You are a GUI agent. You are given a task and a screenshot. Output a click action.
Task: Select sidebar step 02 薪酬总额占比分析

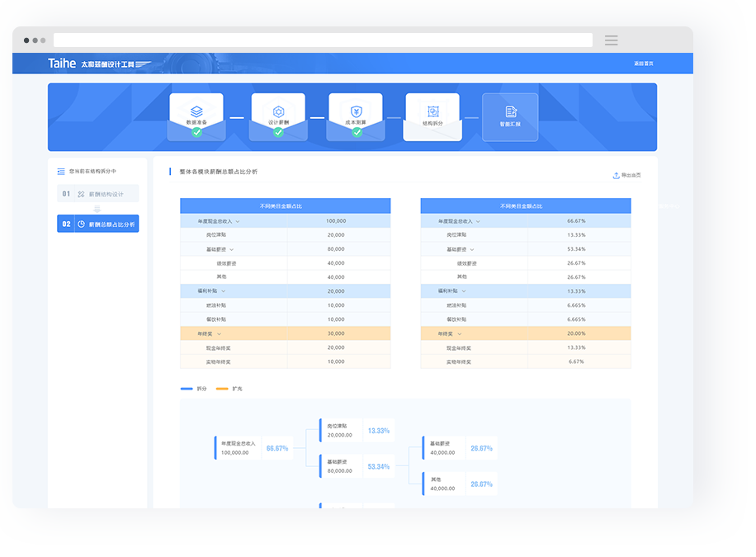click(98, 224)
